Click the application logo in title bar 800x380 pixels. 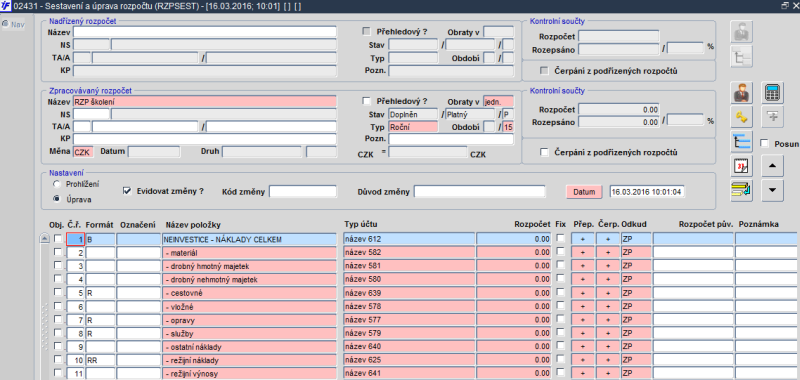tap(6, 6)
